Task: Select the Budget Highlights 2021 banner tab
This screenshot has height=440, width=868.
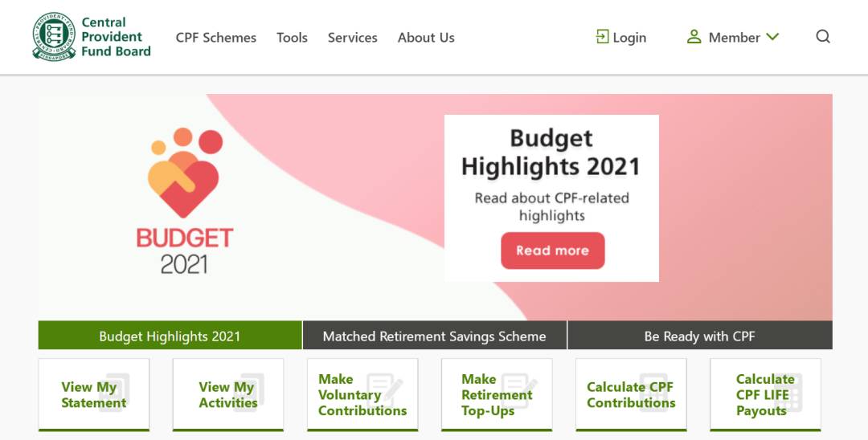Action: [x=170, y=336]
